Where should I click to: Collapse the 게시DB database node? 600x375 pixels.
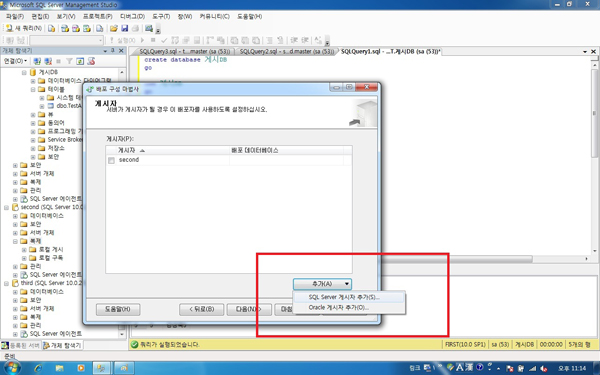(x=24, y=72)
